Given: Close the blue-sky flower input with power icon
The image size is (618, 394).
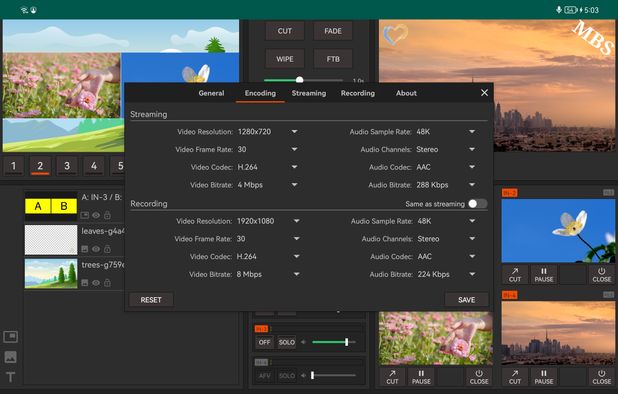Looking at the screenshot, I should coord(601,275).
